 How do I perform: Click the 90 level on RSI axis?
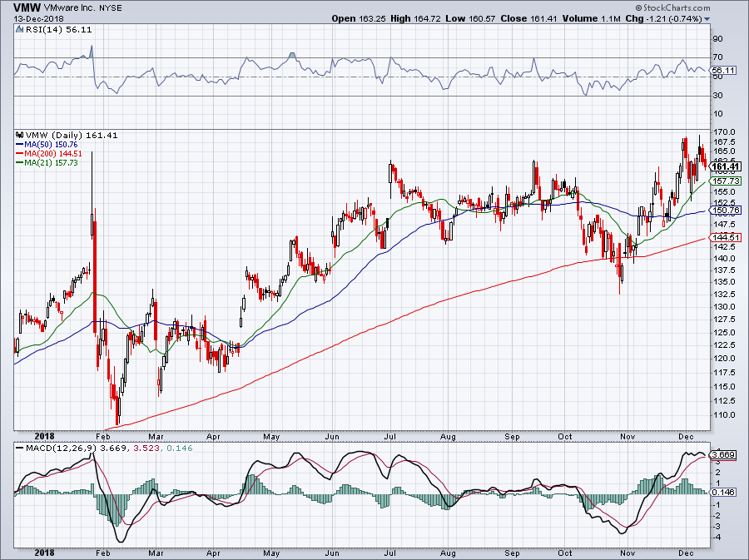click(x=717, y=39)
